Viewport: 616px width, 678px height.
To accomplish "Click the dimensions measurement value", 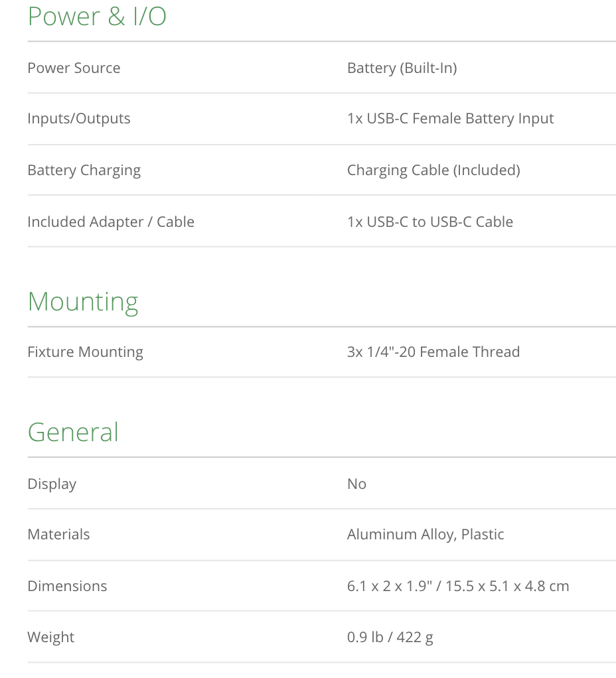I will (458, 586).
